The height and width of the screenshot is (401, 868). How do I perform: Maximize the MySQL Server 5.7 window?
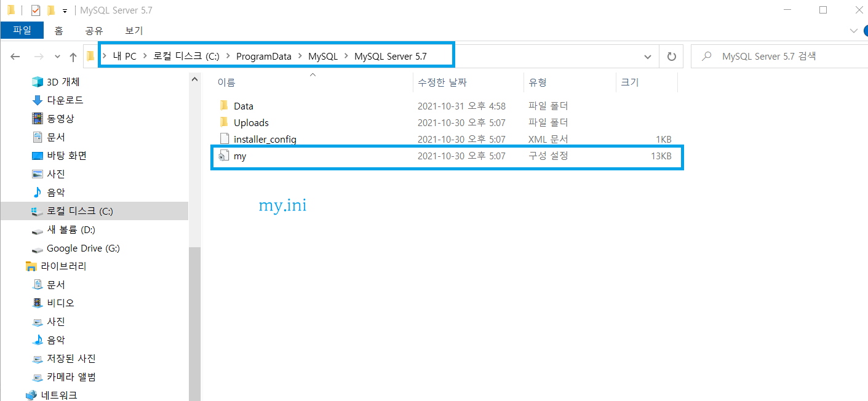[x=823, y=10]
